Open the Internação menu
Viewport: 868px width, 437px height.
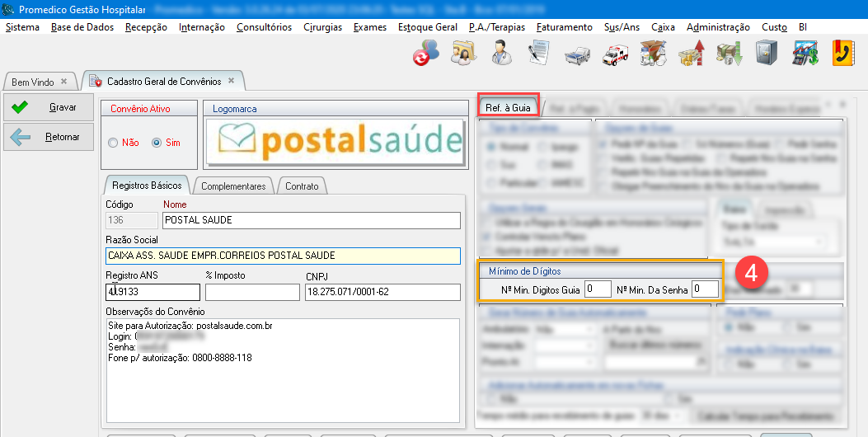201,27
